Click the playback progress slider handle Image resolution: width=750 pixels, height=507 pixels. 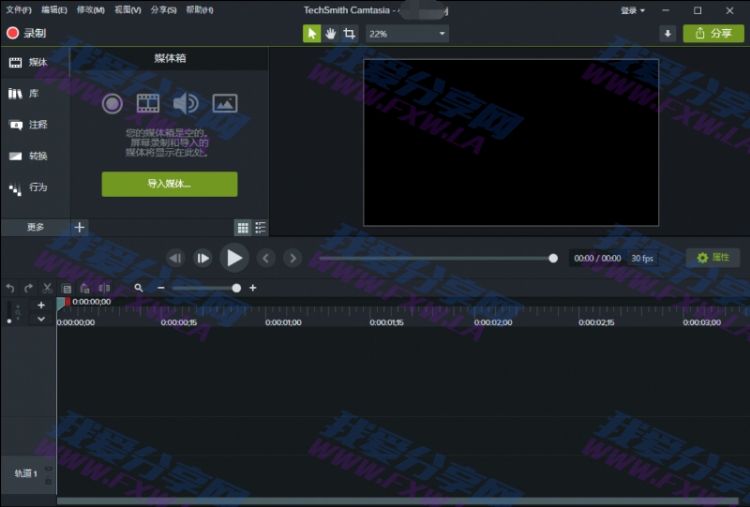(553, 258)
